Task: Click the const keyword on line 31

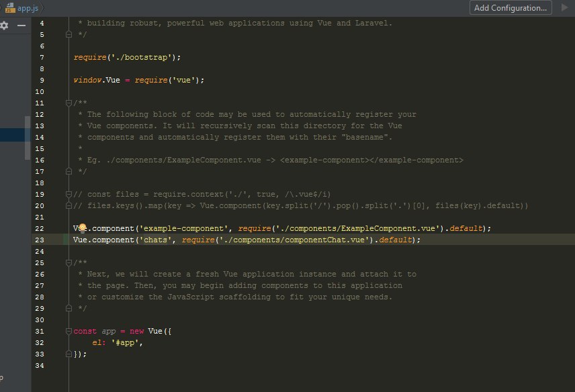Action: coord(85,331)
